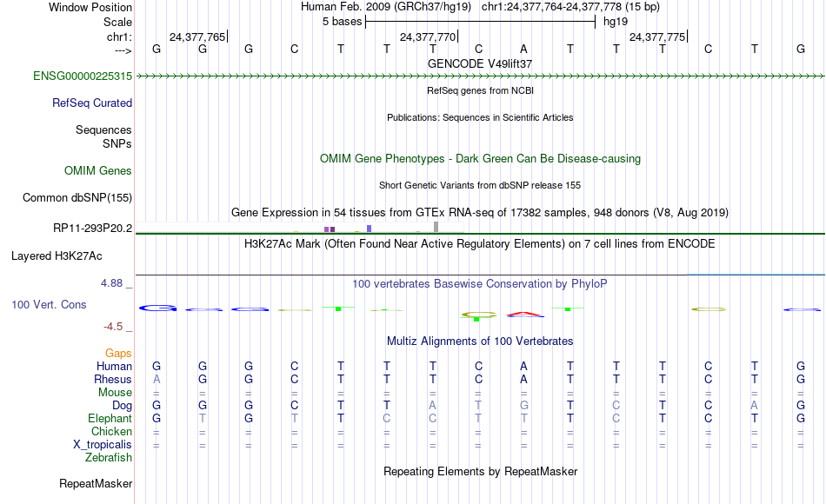Click the Layered H3K27Ac track label
The height and width of the screenshot is (504, 826).
(57, 256)
